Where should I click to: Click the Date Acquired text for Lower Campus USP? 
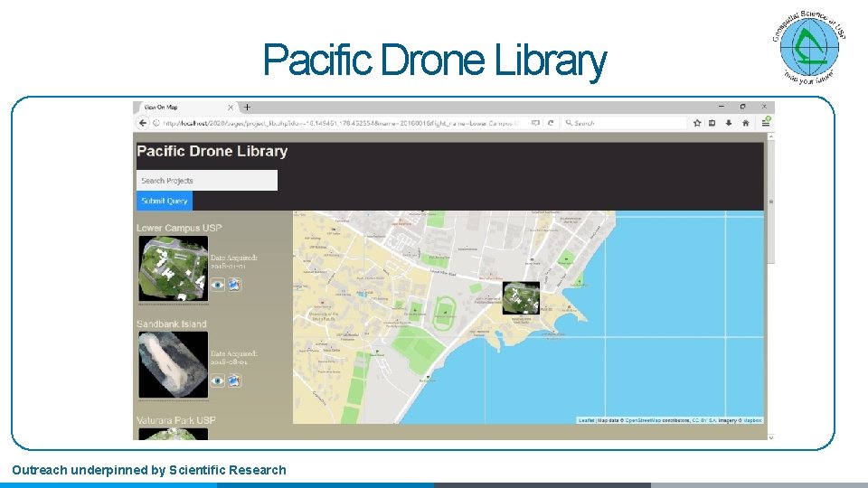234,262
